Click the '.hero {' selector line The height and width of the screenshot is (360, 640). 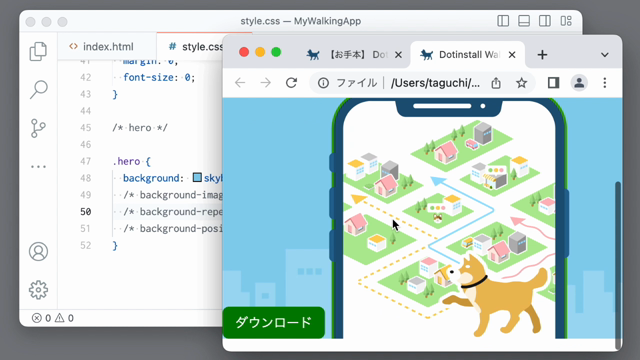(131, 161)
